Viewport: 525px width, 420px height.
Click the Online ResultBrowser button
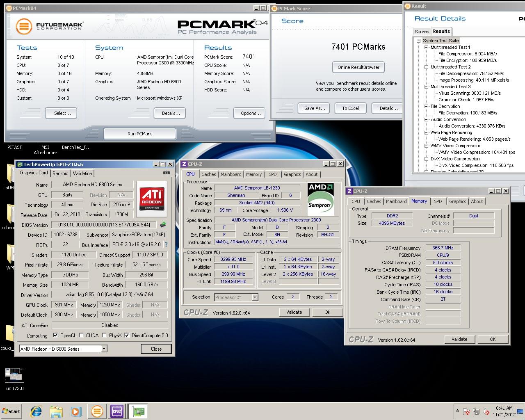358,67
